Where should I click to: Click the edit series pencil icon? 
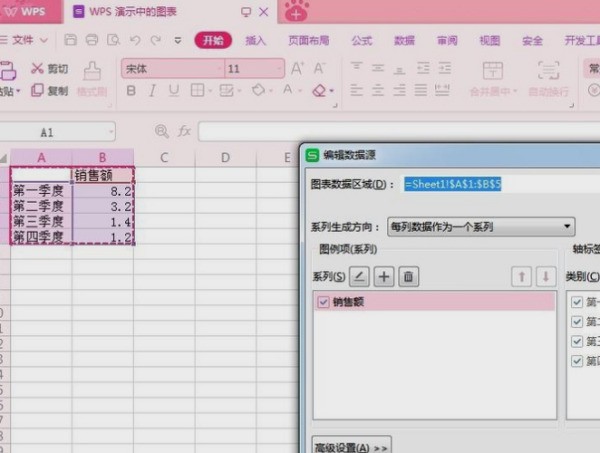[x=360, y=276]
